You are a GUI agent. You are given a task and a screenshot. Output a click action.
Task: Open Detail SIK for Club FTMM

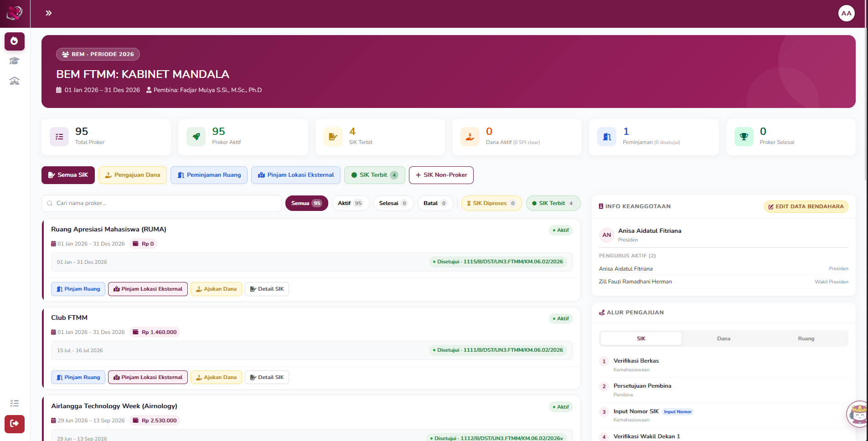tap(267, 377)
